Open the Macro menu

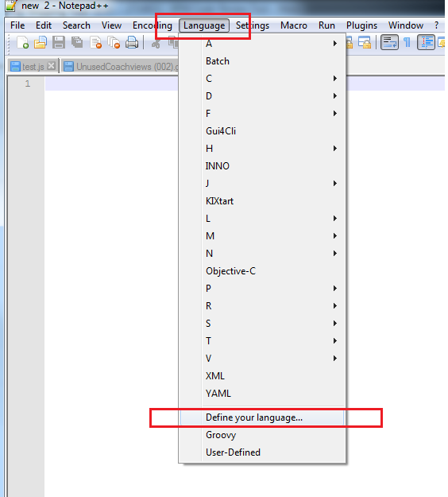(293, 25)
